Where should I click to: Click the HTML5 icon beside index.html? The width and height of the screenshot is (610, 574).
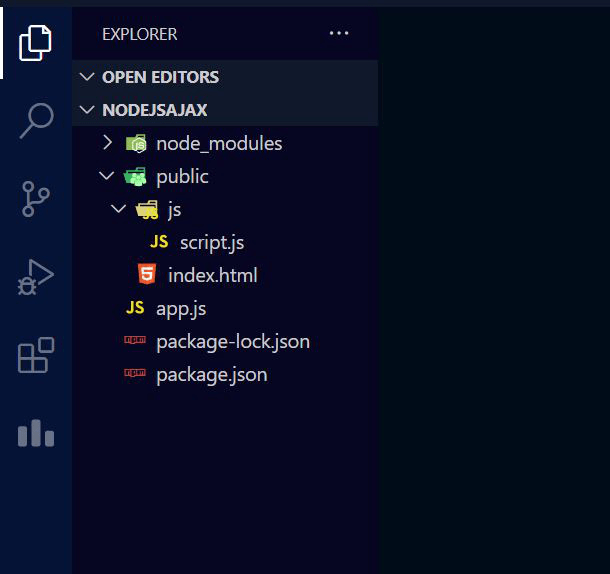147,274
